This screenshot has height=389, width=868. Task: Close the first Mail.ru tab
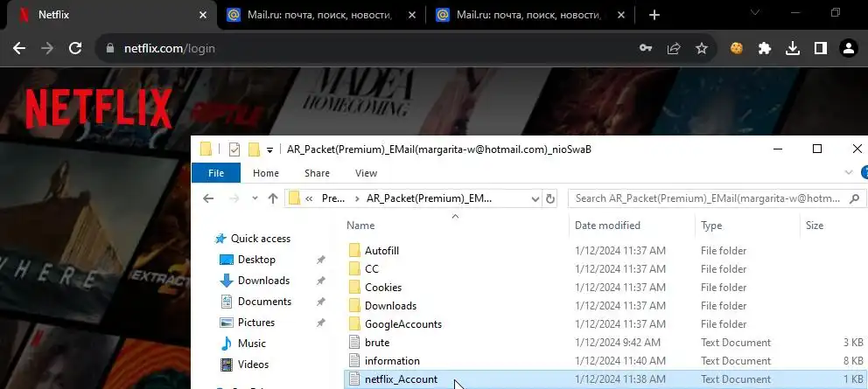pyautogui.click(x=412, y=15)
